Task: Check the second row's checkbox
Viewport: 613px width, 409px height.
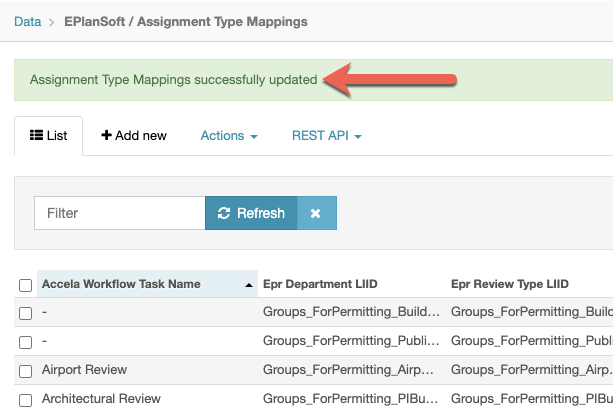Action: (x=26, y=342)
